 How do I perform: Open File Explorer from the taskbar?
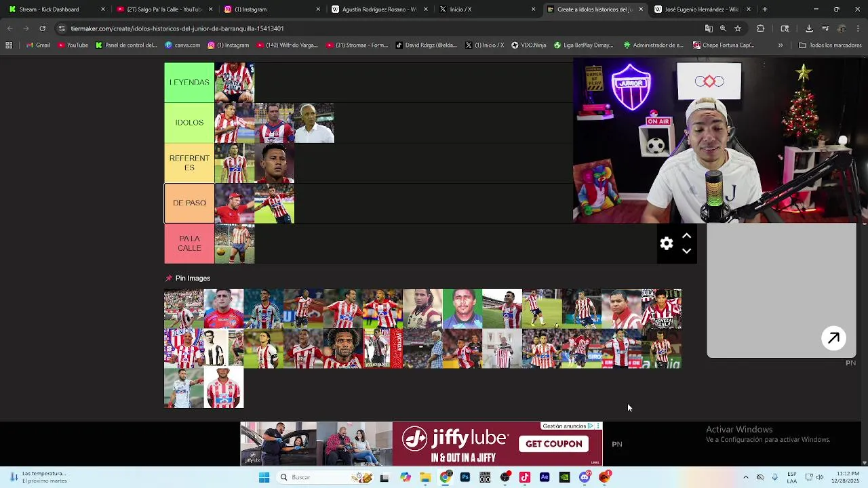(x=425, y=477)
